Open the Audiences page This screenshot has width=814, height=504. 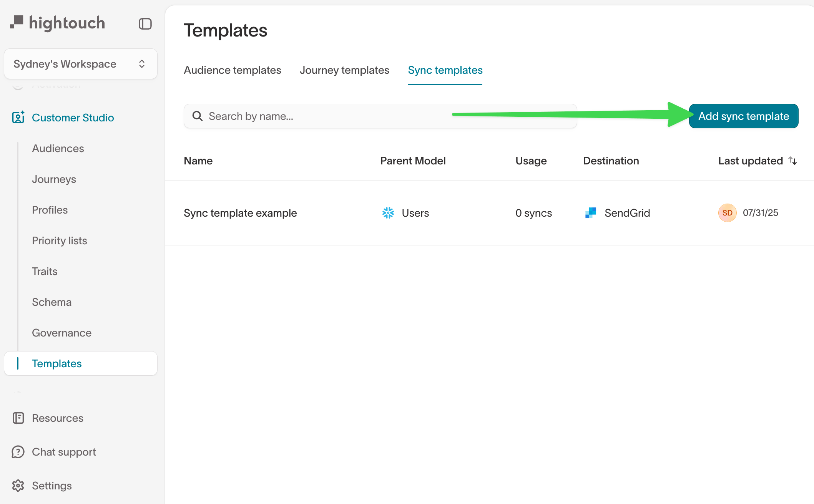tap(58, 148)
